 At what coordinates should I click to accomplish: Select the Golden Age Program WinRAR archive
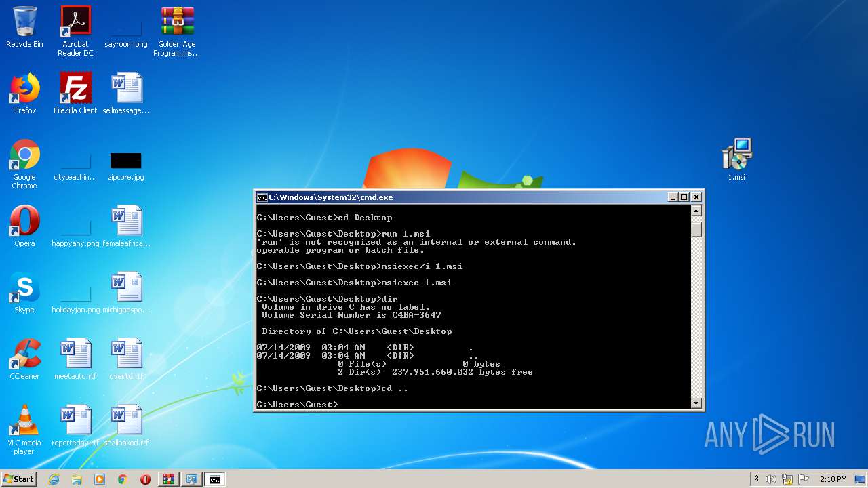177,31
